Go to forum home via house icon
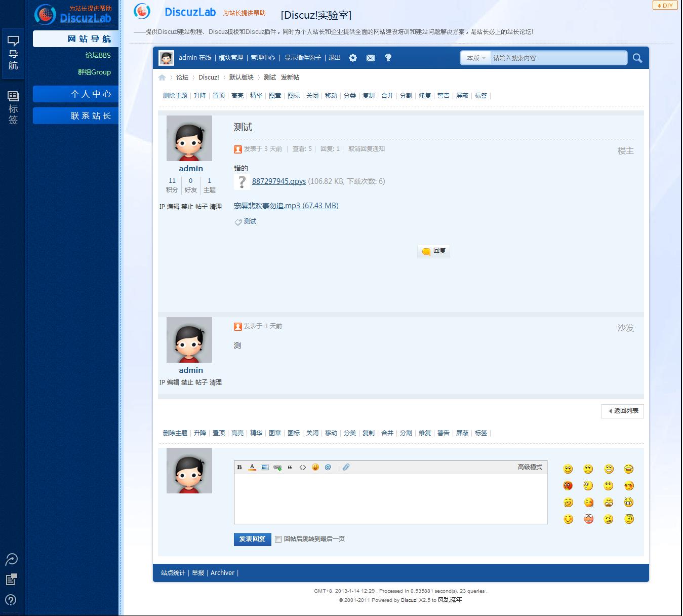 click(162, 78)
